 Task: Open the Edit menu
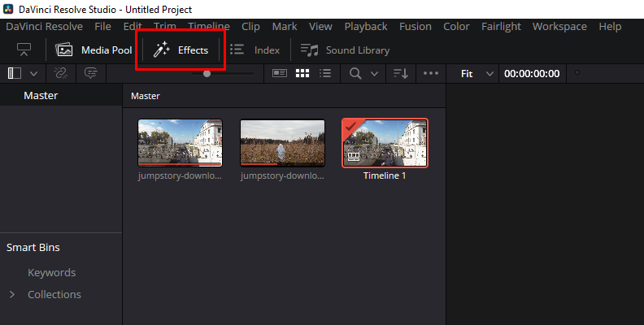pyautogui.click(x=133, y=27)
